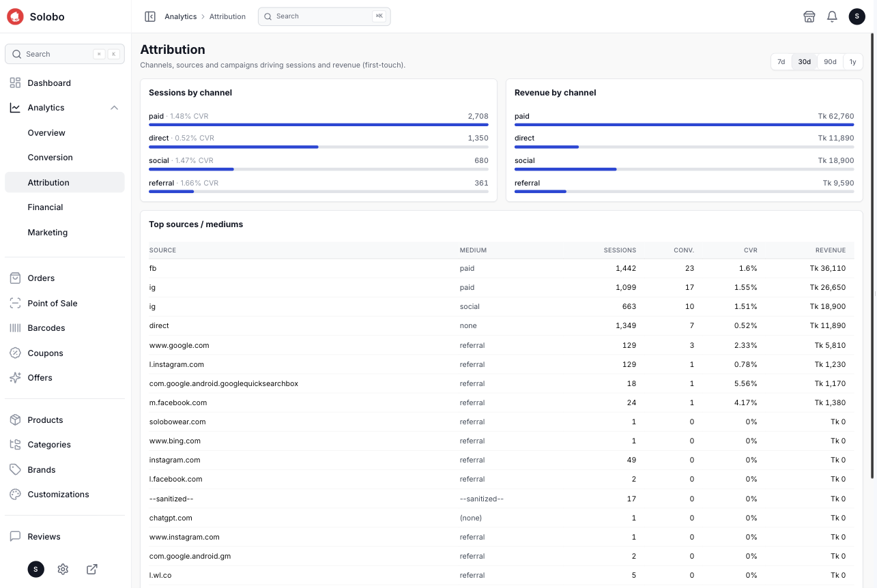
Task: Click the SOURCE column header
Action: click(162, 250)
